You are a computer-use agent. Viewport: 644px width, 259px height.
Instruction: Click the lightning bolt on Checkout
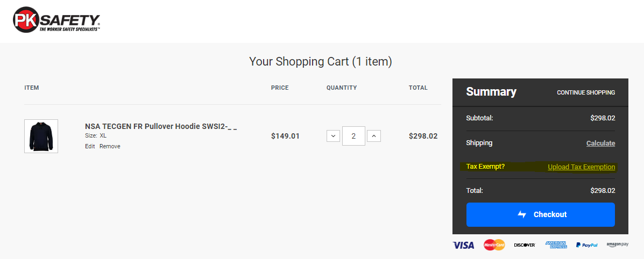coord(522,214)
